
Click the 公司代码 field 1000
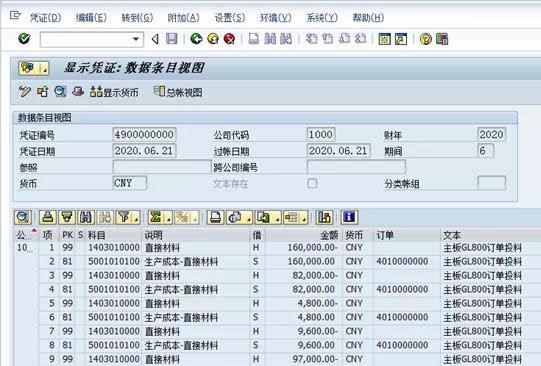321,135
